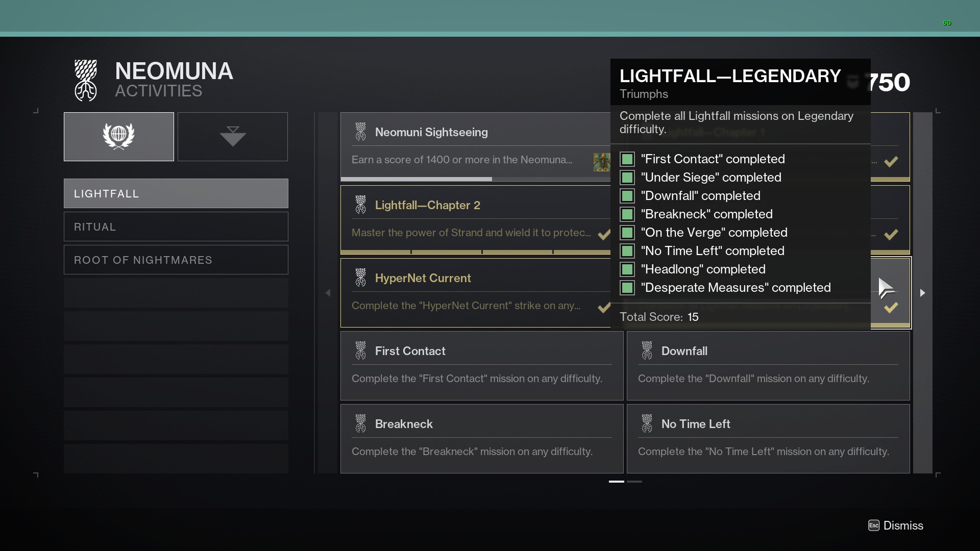Click the "First Contact" completed checkbox
This screenshot has height=551, width=980.
coord(627,159)
